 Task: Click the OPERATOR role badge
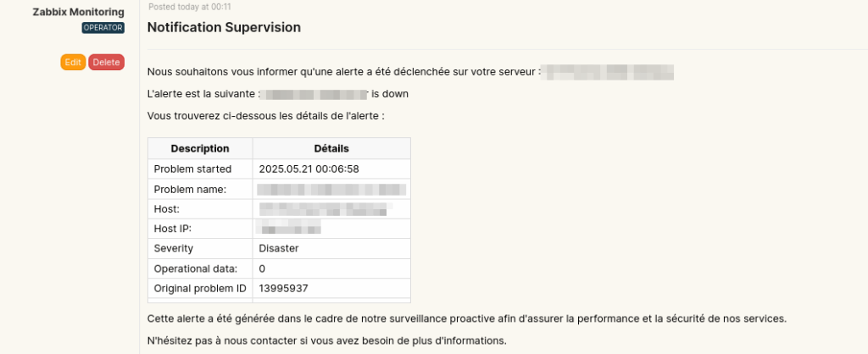103,27
